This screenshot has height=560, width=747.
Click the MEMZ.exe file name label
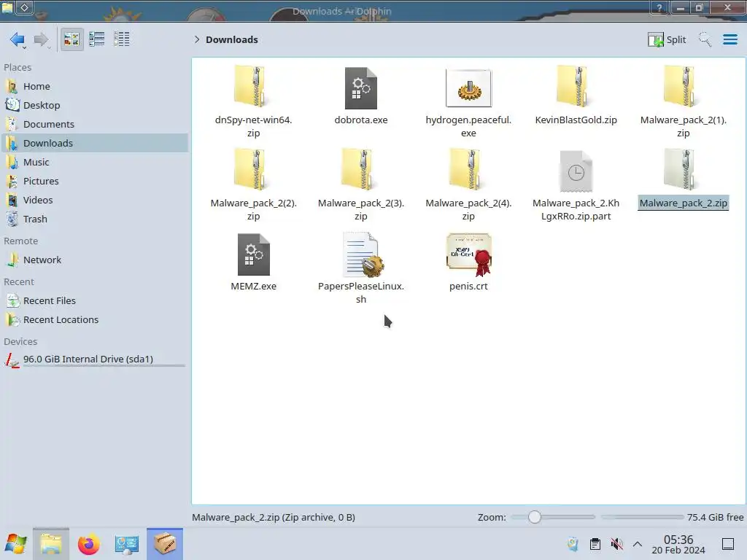pyautogui.click(x=253, y=286)
